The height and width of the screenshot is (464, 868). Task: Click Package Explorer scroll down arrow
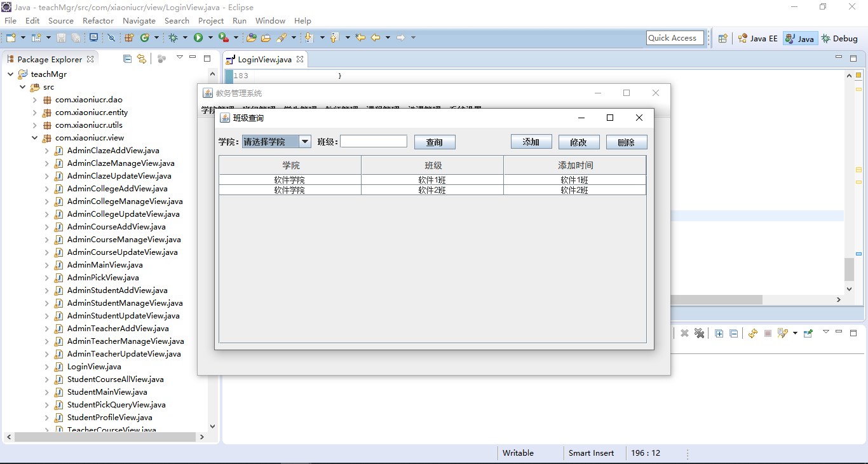point(212,426)
